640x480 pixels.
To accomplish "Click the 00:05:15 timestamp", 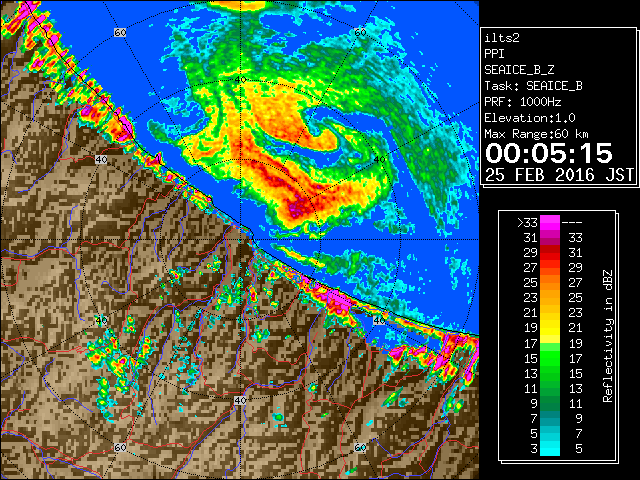I will pos(549,153).
